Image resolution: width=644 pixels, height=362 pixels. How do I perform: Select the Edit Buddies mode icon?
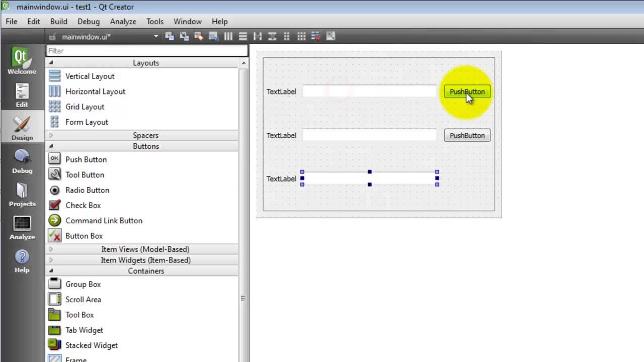[199, 36]
